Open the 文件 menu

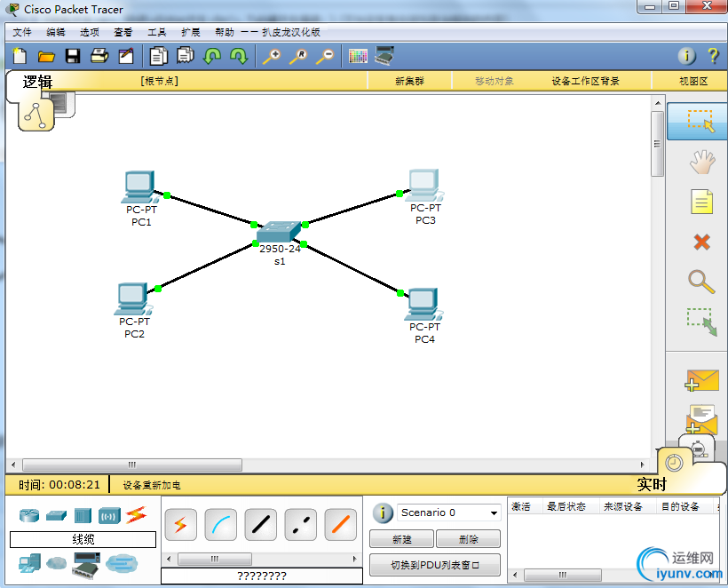coord(22,32)
